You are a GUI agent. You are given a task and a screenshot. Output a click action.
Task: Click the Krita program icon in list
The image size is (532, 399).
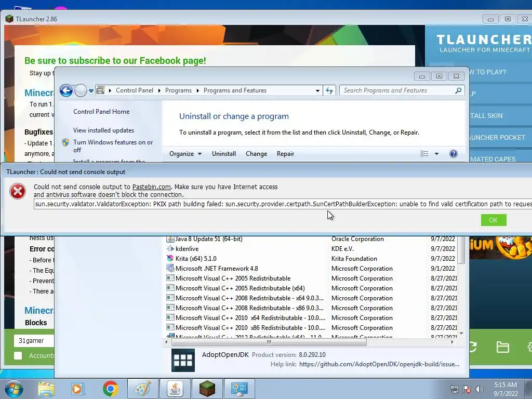[170, 258]
